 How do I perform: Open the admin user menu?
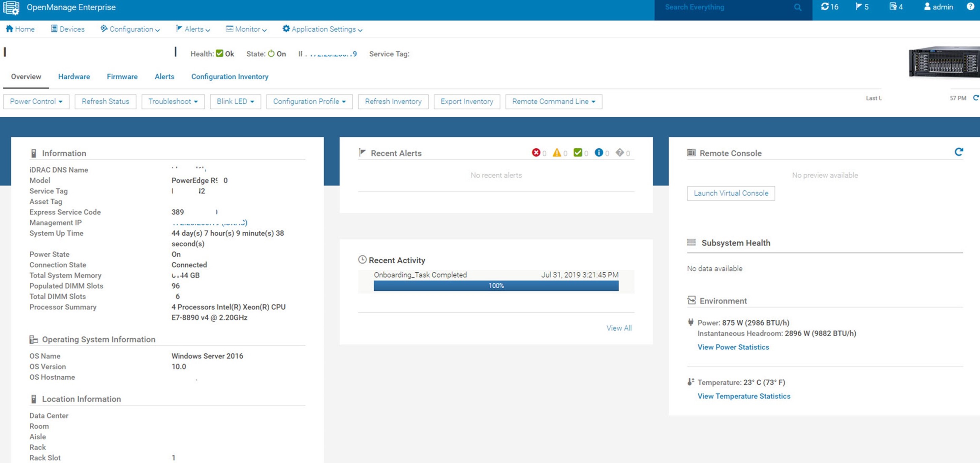pos(939,7)
